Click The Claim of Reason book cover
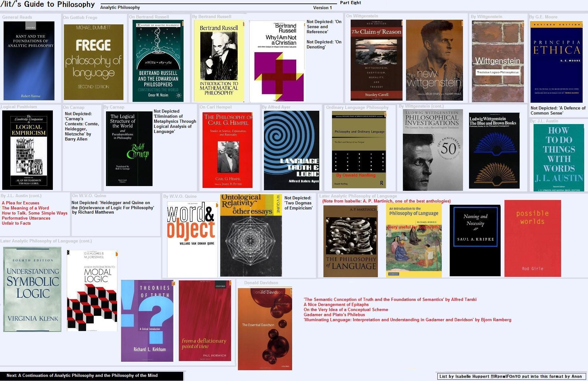Screen dimensions: 588x381 376,60
